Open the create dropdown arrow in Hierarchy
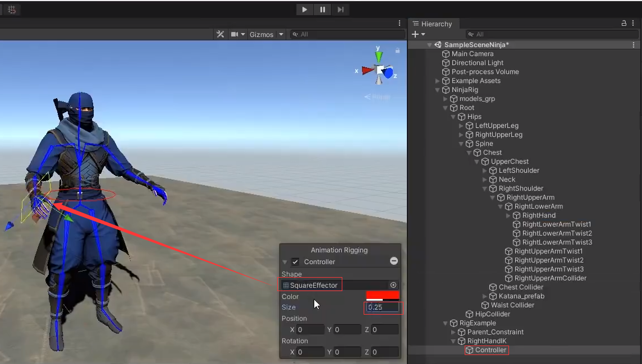Viewport: 642px width, 364px height. [x=423, y=34]
